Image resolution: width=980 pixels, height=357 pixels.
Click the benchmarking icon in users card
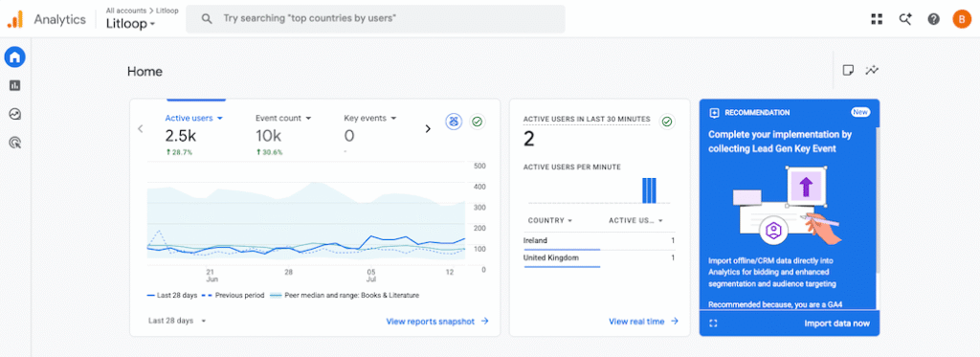pos(454,122)
